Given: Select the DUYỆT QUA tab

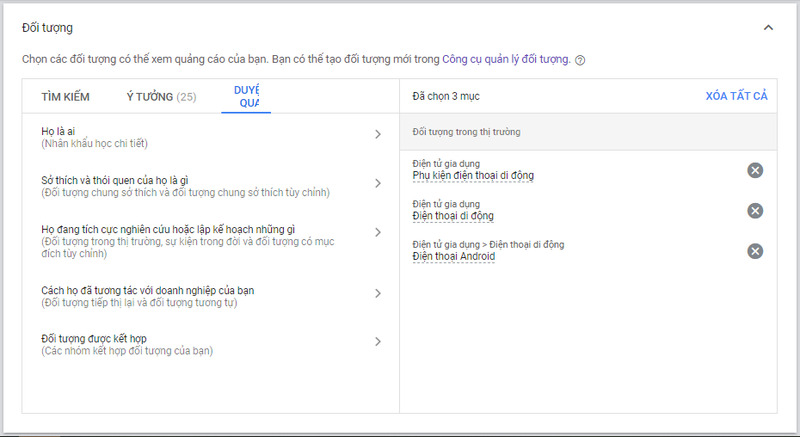Looking at the screenshot, I should pyautogui.click(x=246, y=96).
